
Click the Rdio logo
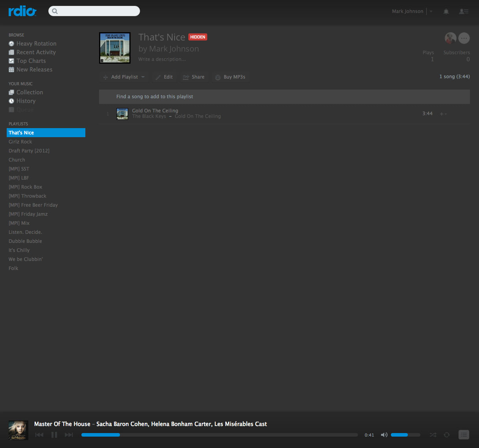[x=22, y=11]
